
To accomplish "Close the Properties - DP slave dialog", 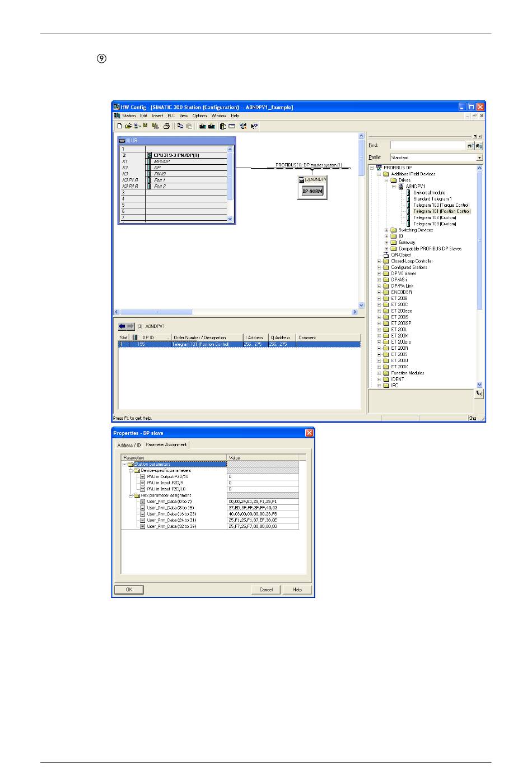I will click(x=309, y=433).
